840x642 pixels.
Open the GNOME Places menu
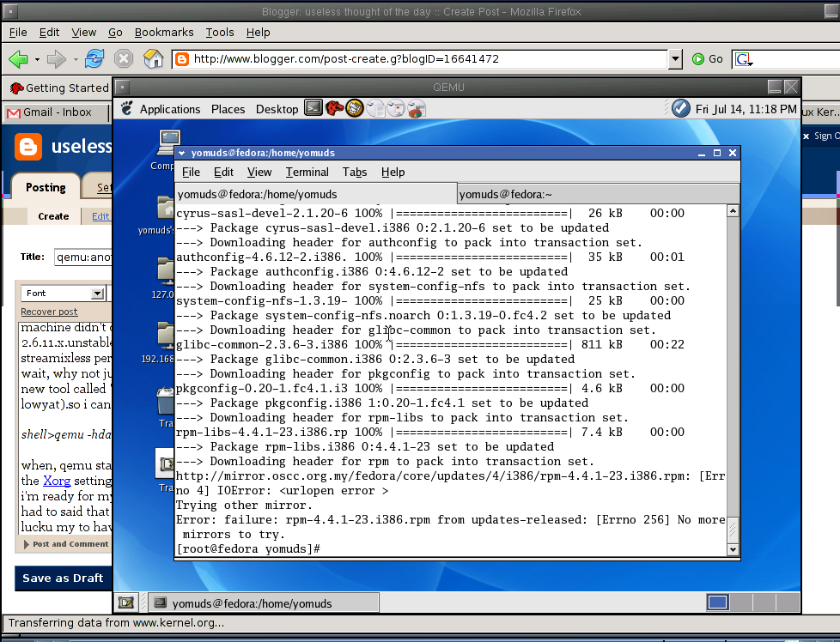228,109
